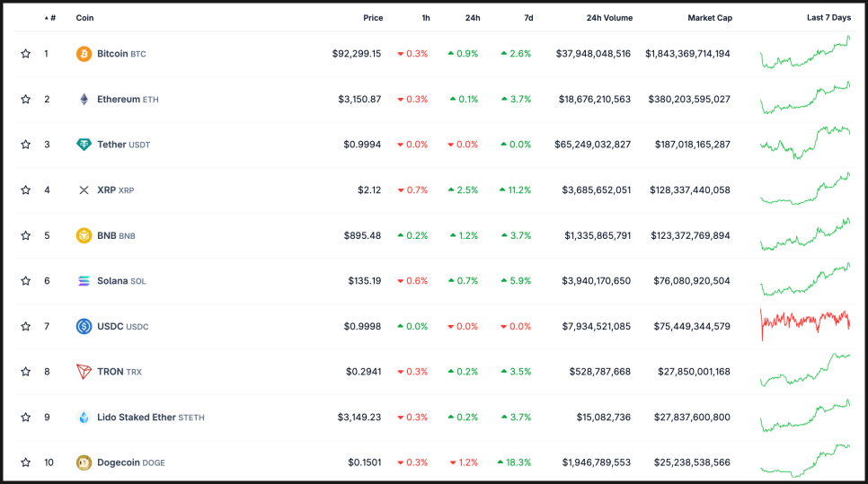Sort table by Market Cap header
The image size is (868, 484).
pyautogui.click(x=709, y=18)
